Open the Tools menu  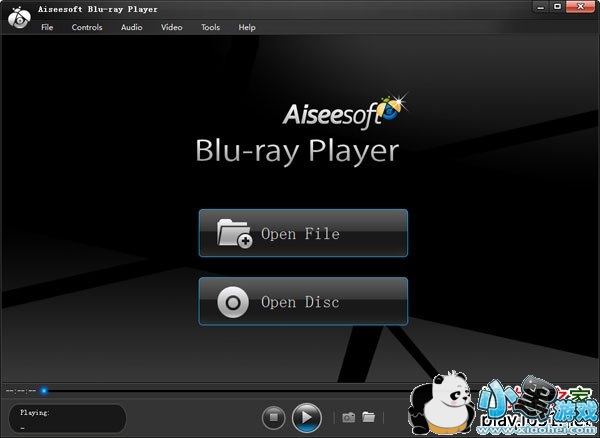click(210, 28)
